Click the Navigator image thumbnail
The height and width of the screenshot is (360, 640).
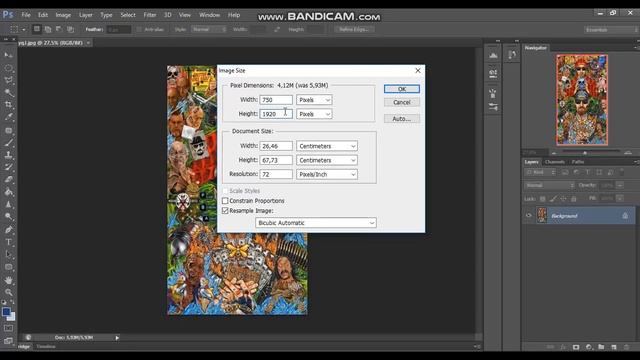582,100
